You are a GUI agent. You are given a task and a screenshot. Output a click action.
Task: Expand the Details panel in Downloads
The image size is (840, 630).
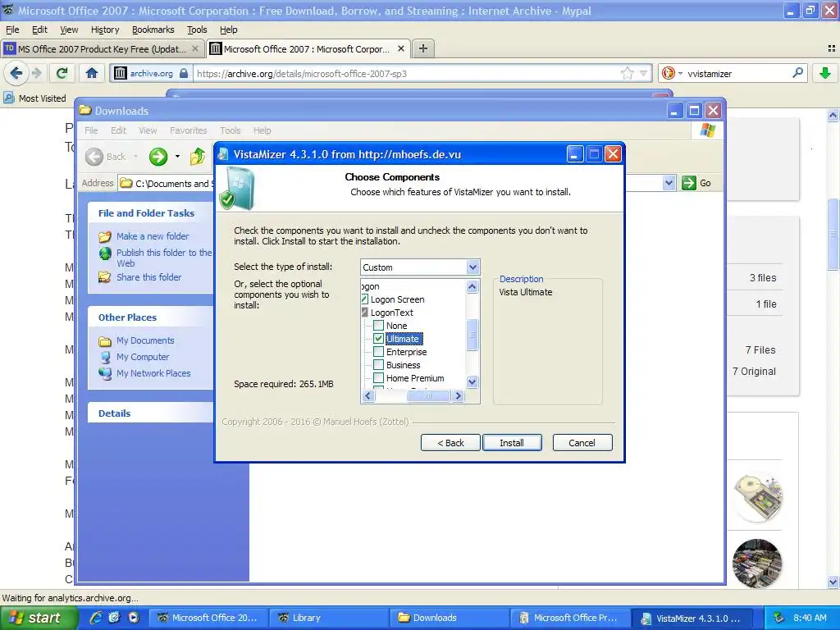coord(114,413)
